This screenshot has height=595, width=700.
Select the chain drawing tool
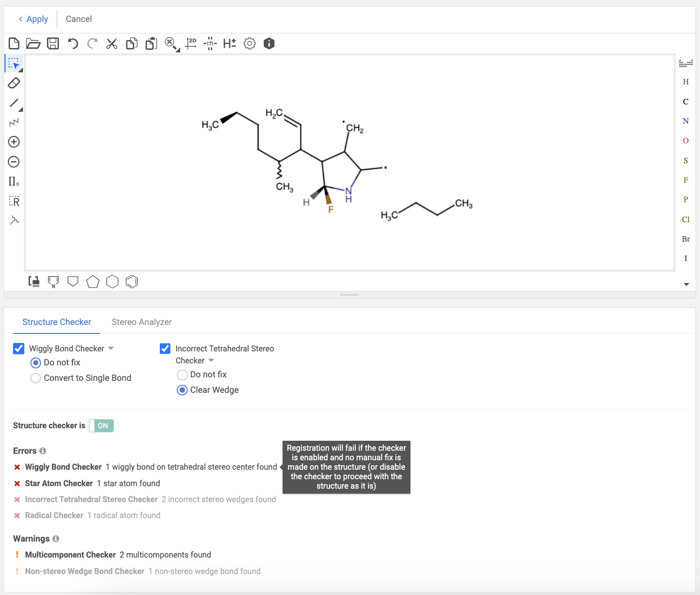(x=14, y=122)
